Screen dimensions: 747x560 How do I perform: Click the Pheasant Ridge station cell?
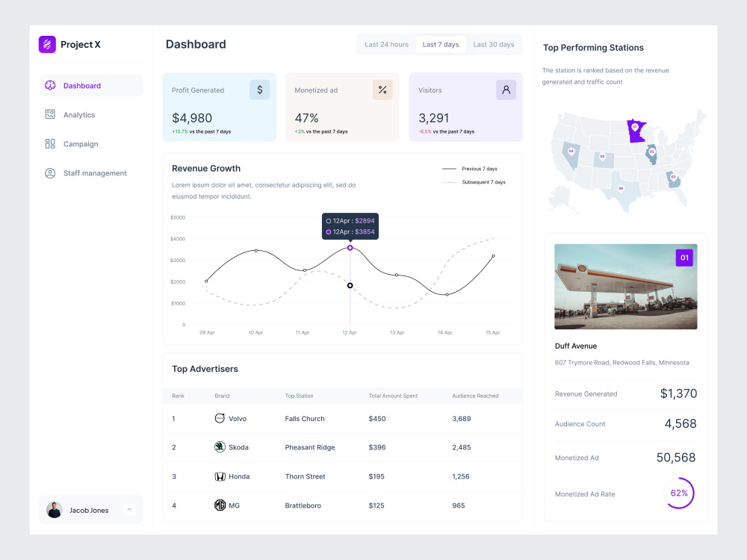tap(310, 447)
